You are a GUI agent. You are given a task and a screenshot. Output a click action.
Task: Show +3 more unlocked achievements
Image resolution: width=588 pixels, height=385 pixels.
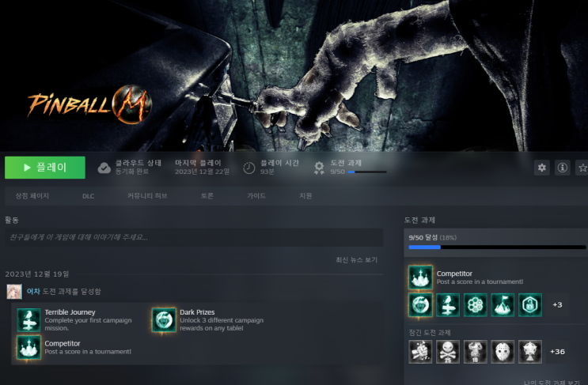(557, 305)
